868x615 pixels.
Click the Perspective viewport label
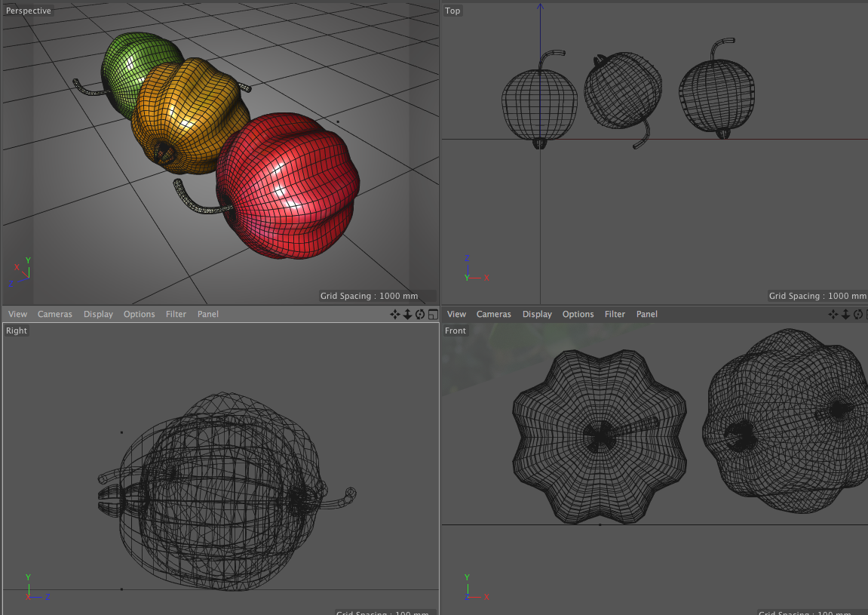pos(28,11)
